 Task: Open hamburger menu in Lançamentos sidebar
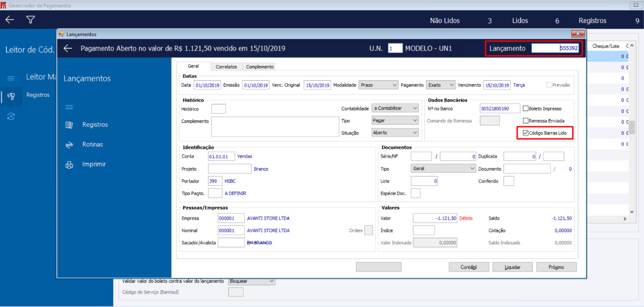[69, 107]
